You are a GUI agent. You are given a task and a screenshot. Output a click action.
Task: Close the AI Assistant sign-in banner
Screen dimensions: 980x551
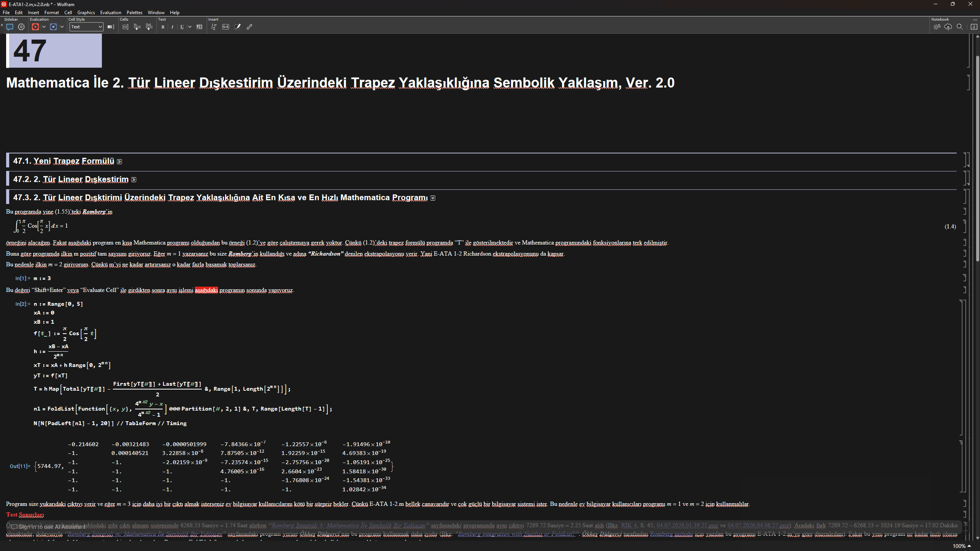coord(965,524)
